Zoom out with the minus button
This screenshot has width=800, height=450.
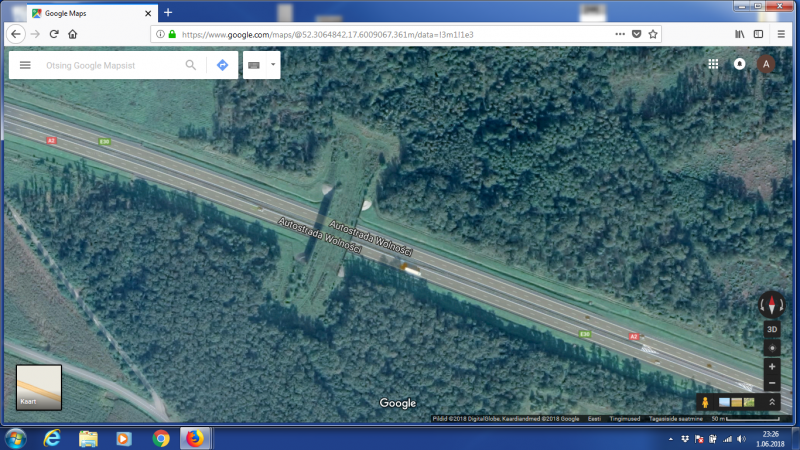tap(771, 384)
